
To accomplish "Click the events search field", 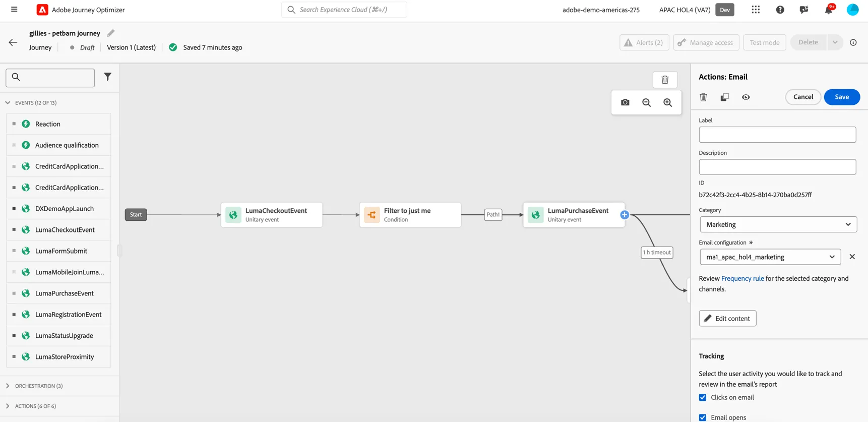I will [50, 78].
